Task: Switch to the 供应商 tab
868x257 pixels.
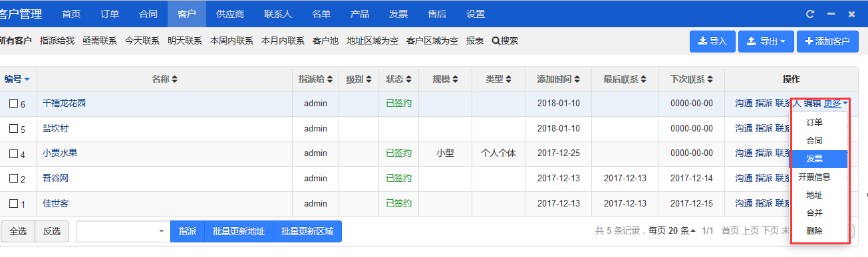Action: point(221,13)
